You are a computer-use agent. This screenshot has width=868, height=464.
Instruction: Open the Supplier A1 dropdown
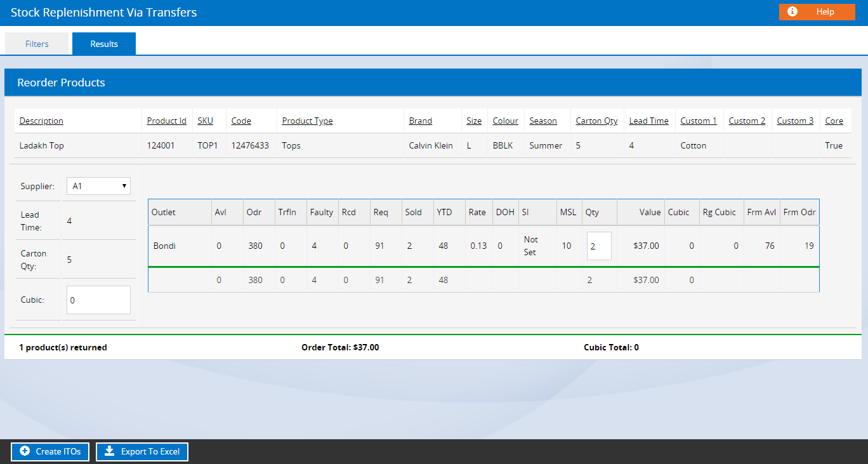click(98, 186)
